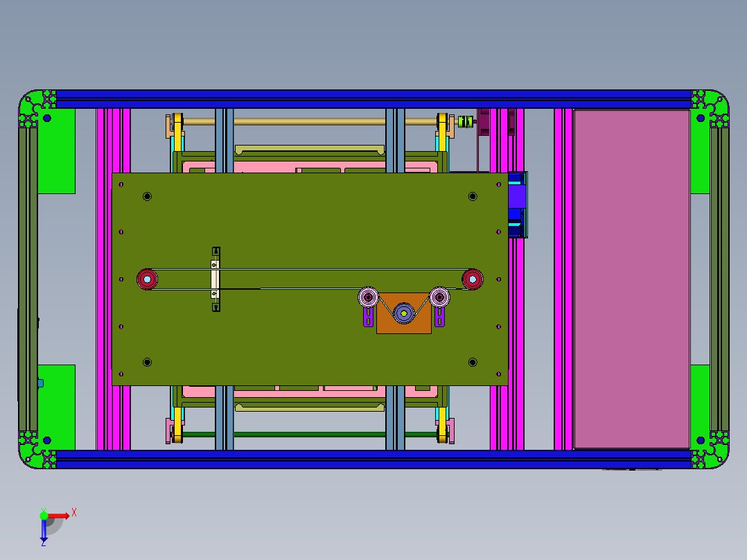The width and height of the screenshot is (747, 560).
Task: Select the left white idler pulley
Action: (x=367, y=297)
